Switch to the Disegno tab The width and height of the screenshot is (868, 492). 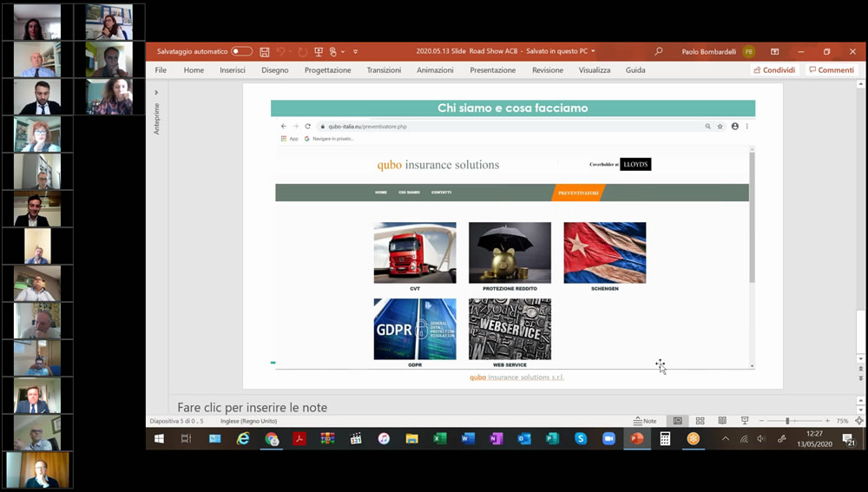pos(275,69)
